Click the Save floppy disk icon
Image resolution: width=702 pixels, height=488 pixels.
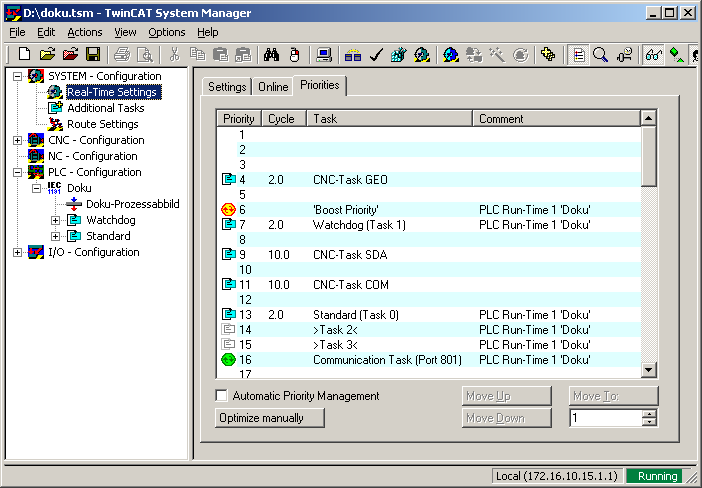pyautogui.click(x=93, y=55)
